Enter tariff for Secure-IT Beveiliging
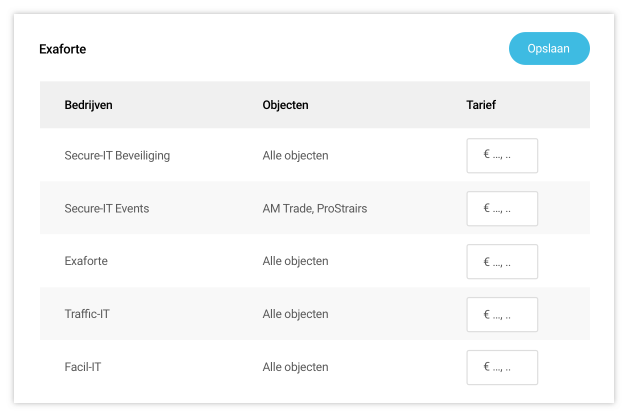This screenshot has width=628, height=417. pos(502,156)
